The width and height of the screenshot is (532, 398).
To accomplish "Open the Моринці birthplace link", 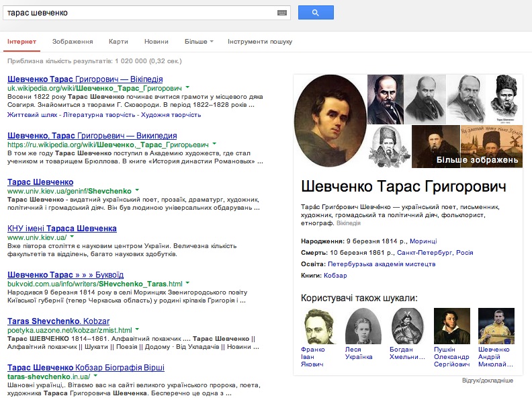I will 423,241.
